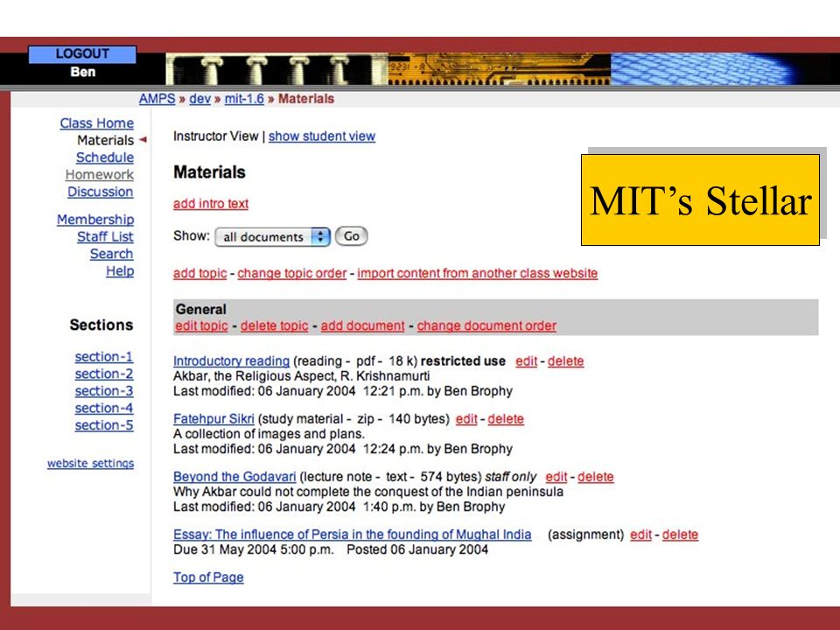Open Membership page
The height and width of the screenshot is (630, 840).
(x=95, y=220)
